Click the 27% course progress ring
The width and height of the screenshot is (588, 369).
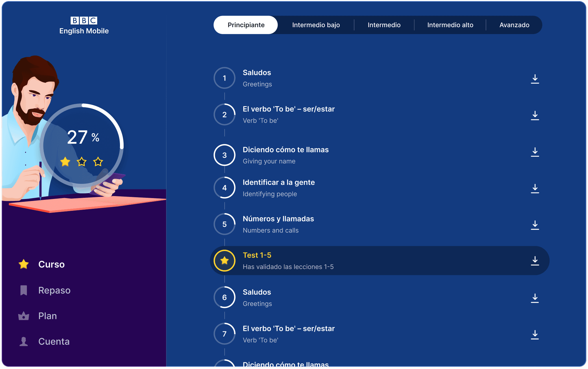82,145
